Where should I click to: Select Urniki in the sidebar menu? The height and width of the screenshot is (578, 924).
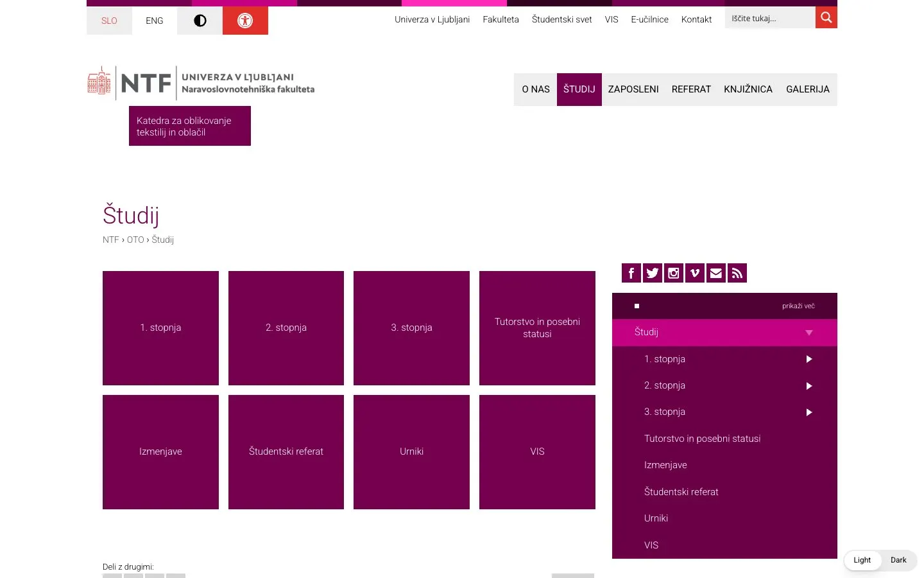724,518
